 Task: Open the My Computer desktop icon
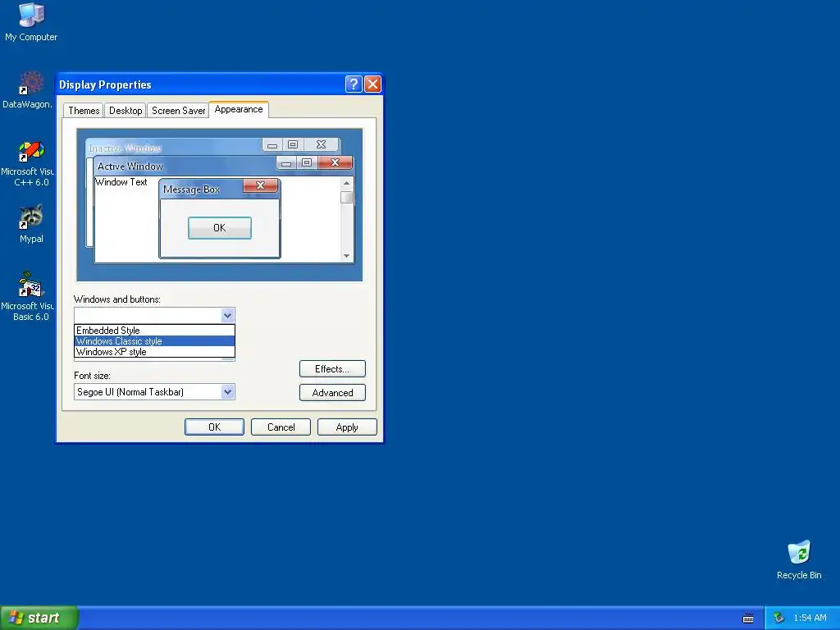pyautogui.click(x=31, y=21)
